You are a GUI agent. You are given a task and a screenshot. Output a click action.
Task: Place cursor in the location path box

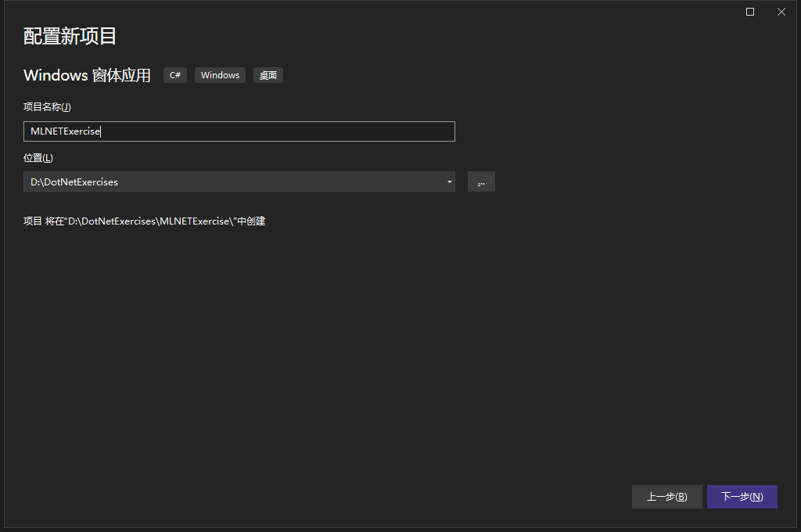(235, 182)
